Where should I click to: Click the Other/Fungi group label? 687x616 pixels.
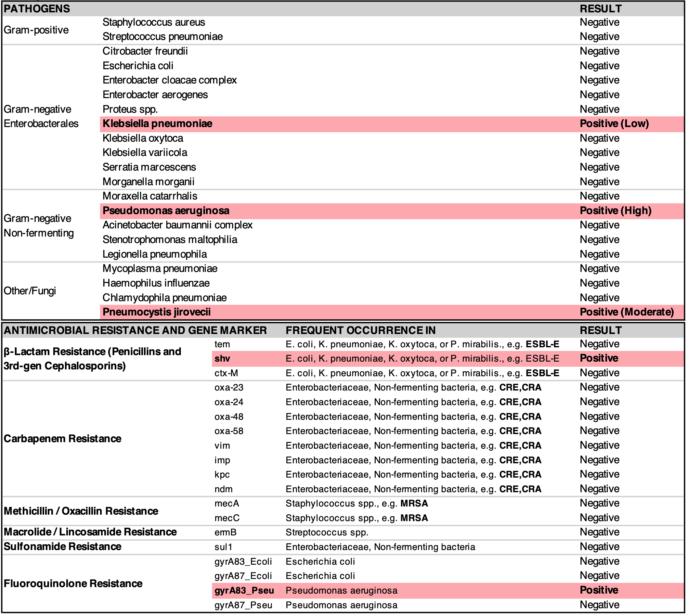(x=30, y=291)
